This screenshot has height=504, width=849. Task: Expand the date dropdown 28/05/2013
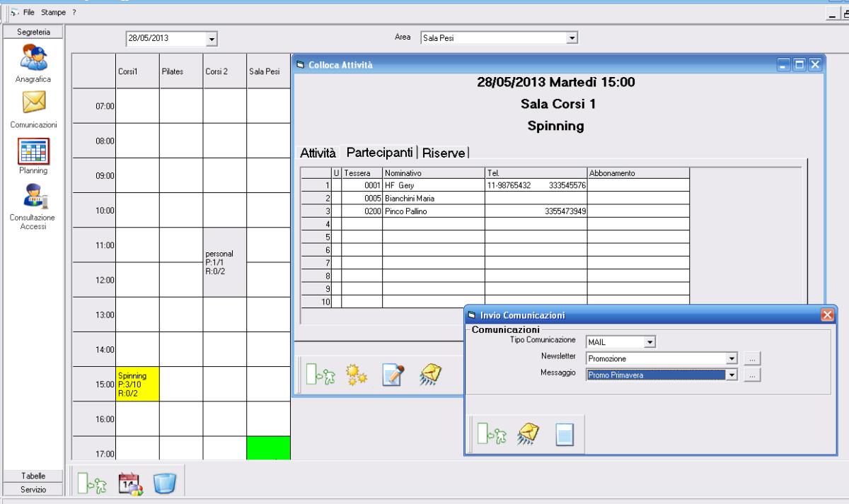tap(212, 37)
